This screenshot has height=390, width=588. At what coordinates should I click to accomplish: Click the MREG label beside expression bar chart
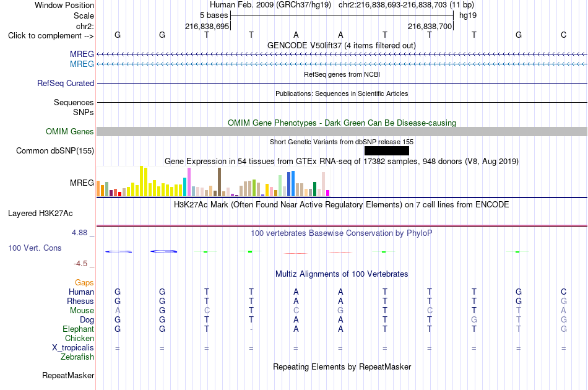tap(82, 183)
